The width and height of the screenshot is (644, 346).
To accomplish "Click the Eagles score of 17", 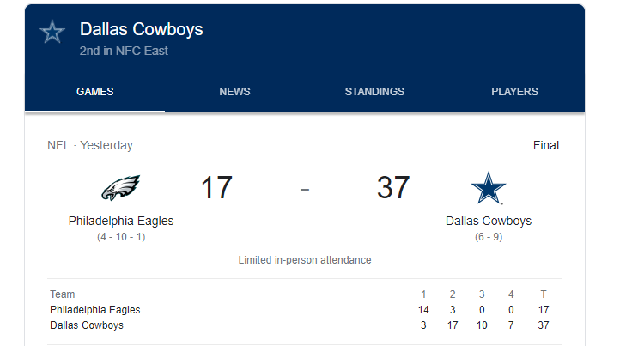I will [x=216, y=187].
